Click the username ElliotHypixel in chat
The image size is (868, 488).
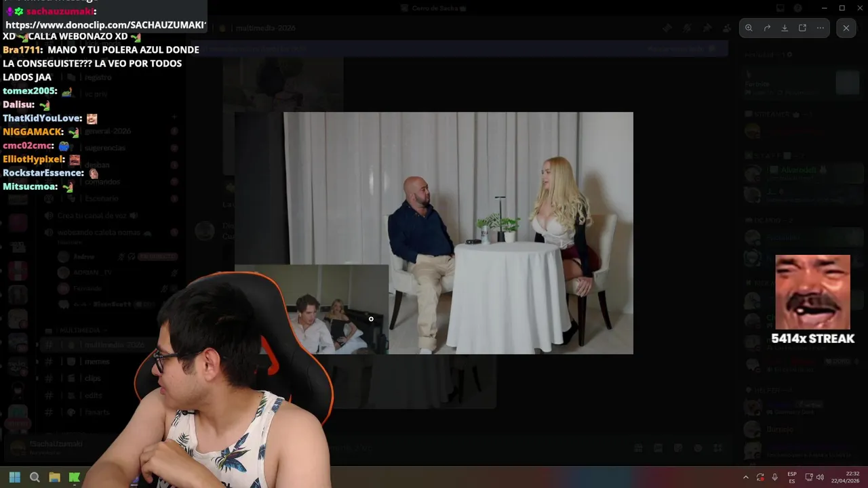[x=33, y=159]
